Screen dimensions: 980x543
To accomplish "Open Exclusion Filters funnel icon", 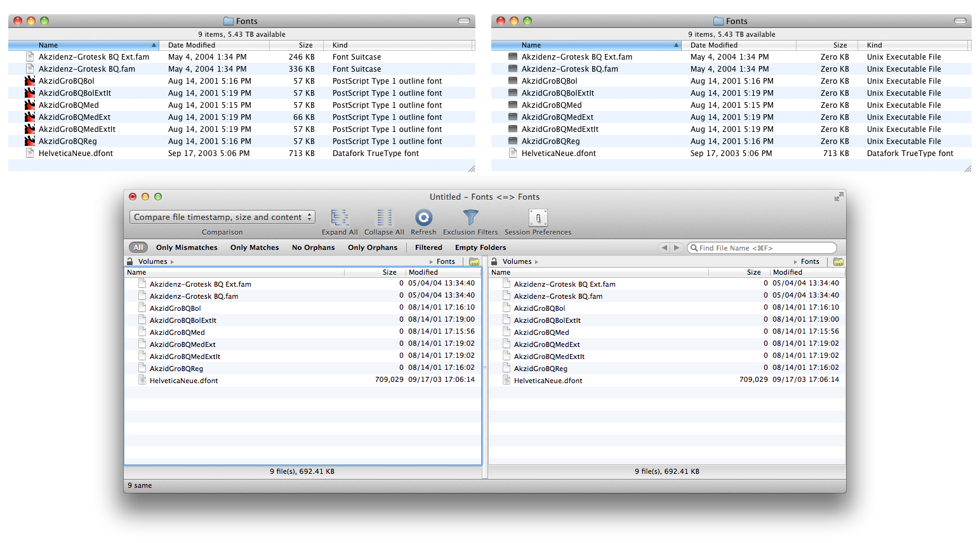I will coord(470,218).
